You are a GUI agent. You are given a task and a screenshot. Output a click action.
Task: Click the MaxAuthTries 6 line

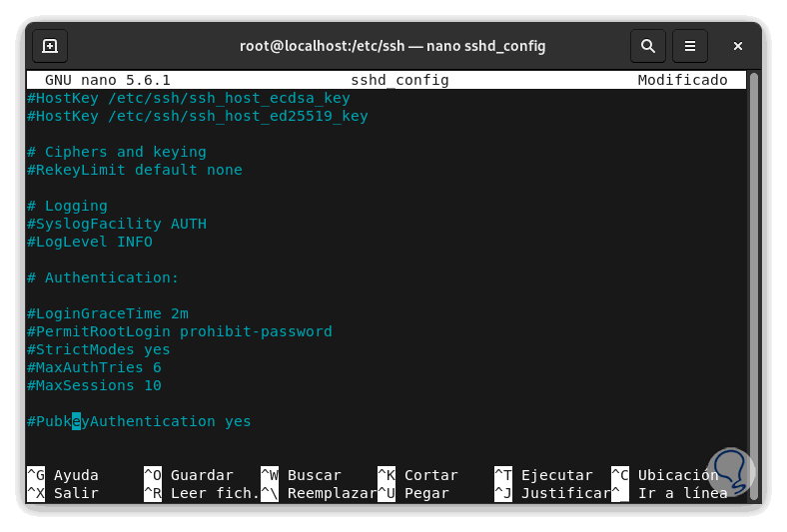click(x=95, y=367)
